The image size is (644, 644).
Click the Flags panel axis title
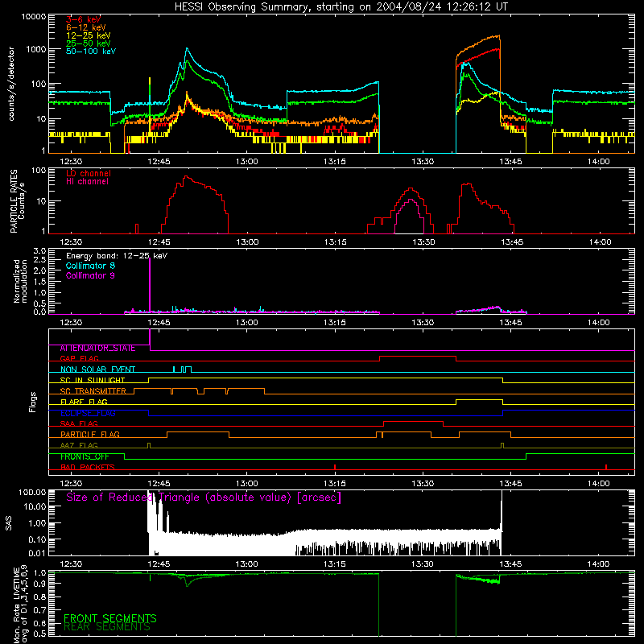[x=33, y=402]
